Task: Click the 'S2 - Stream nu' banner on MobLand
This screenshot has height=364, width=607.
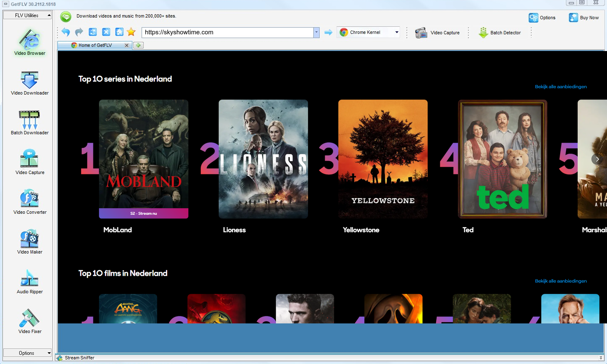Action: (143, 213)
